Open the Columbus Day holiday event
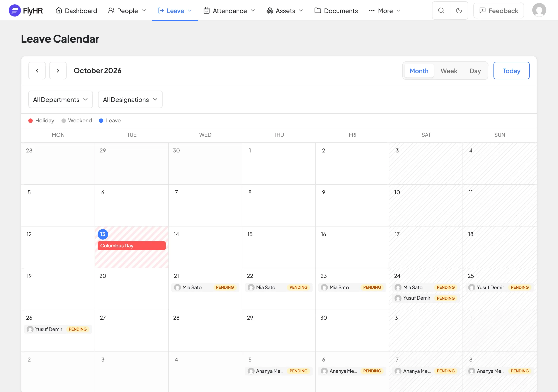558x392 pixels. pyautogui.click(x=131, y=246)
